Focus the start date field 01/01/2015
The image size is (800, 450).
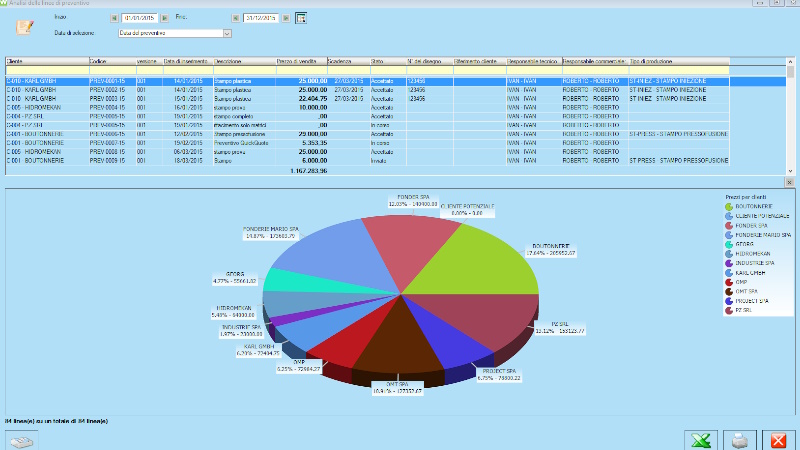pos(139,18)
